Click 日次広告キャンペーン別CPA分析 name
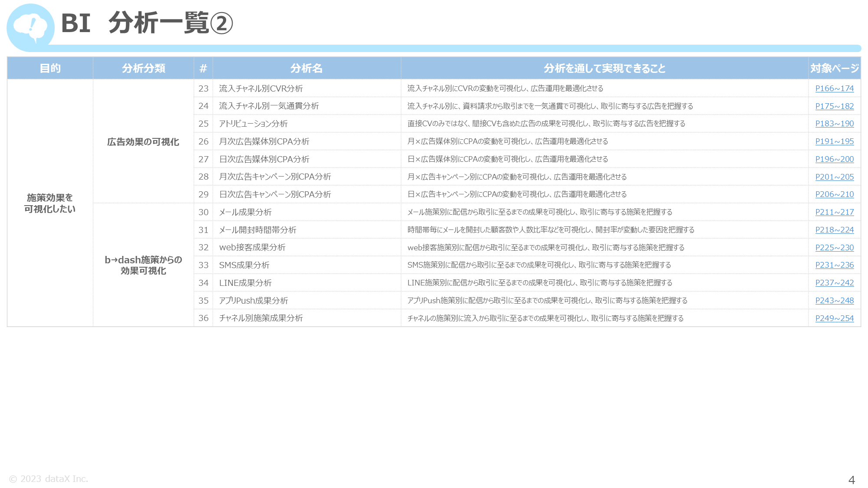 [x=275, y=194]
